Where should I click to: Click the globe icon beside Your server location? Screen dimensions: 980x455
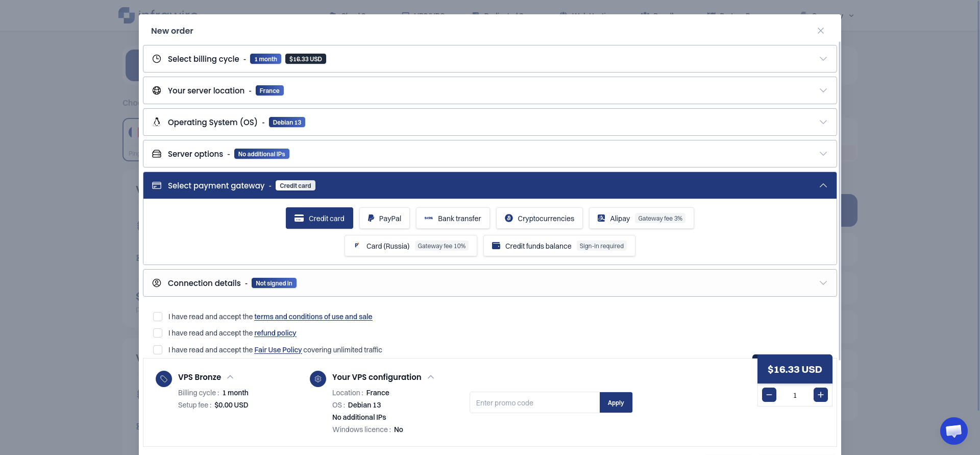[157, 90]
